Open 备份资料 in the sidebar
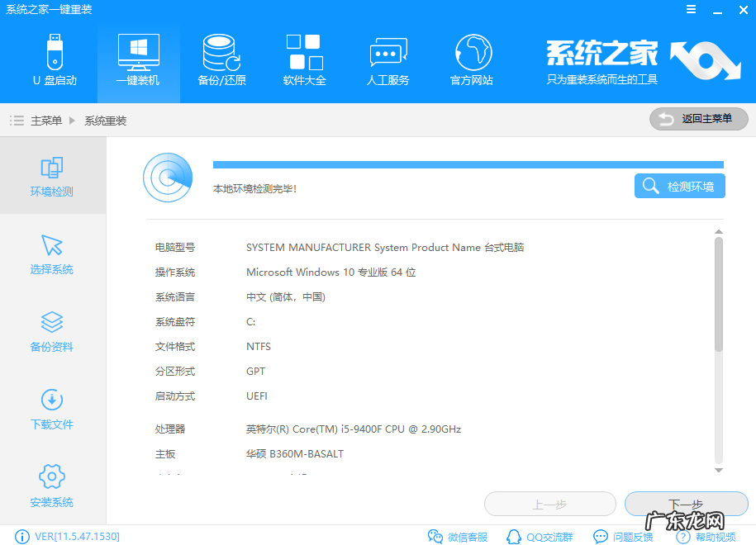 [x=52, y=330]
